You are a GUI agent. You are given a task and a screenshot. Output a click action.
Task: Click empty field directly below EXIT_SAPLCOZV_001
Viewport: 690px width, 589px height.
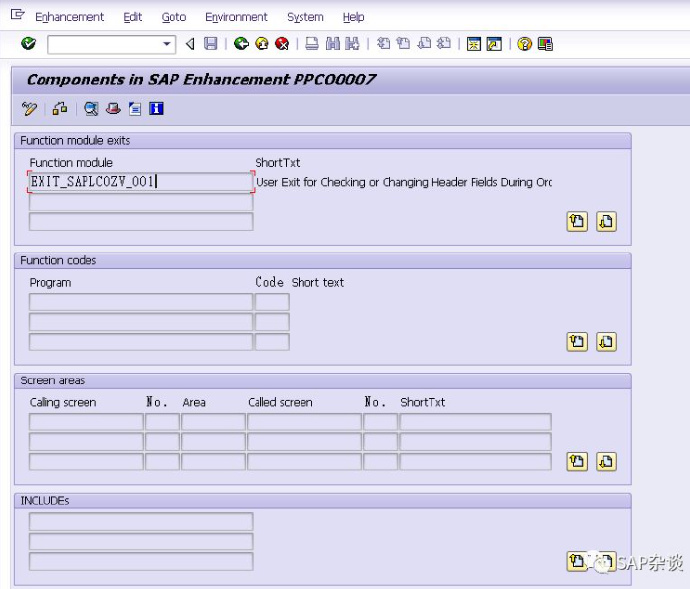pyautogui.click(x=141, y=202)
